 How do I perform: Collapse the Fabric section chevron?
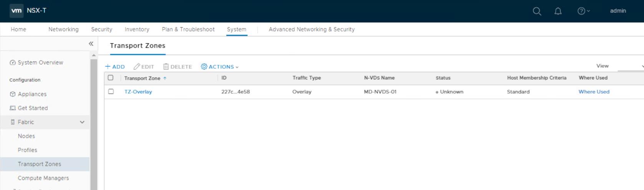pos(82,122)
